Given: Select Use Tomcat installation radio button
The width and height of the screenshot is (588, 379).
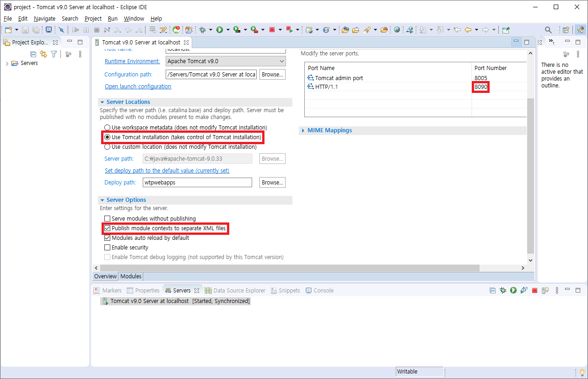Looking at the screenshot, I should [107, 137].
